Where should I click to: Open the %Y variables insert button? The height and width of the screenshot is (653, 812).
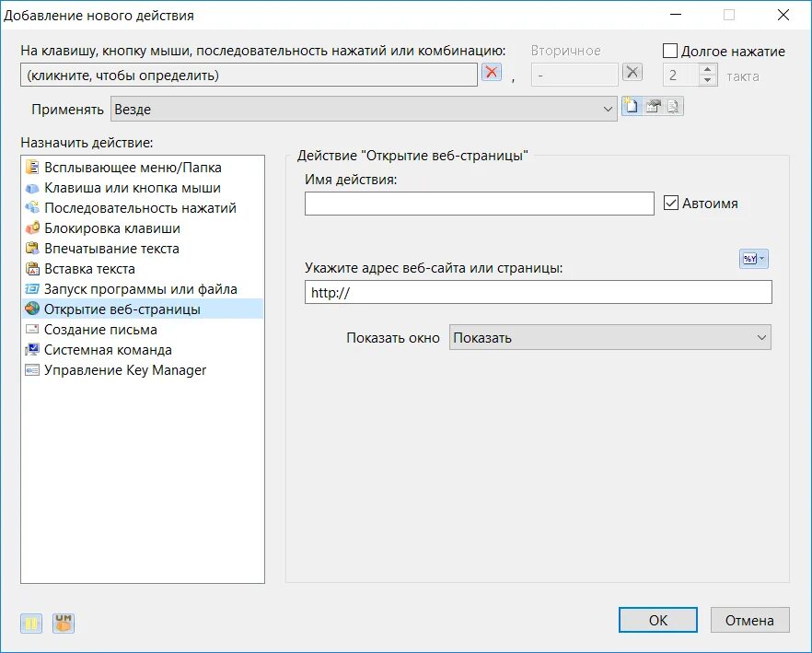pyautogui.click(x=753, y=259)
